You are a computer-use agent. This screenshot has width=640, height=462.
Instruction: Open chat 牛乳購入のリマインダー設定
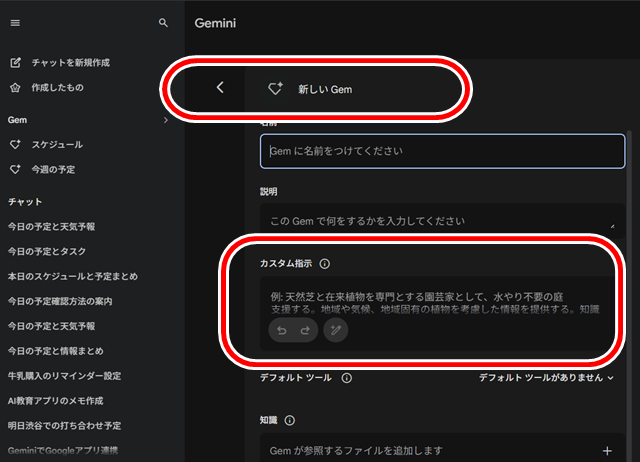(64, 376)
